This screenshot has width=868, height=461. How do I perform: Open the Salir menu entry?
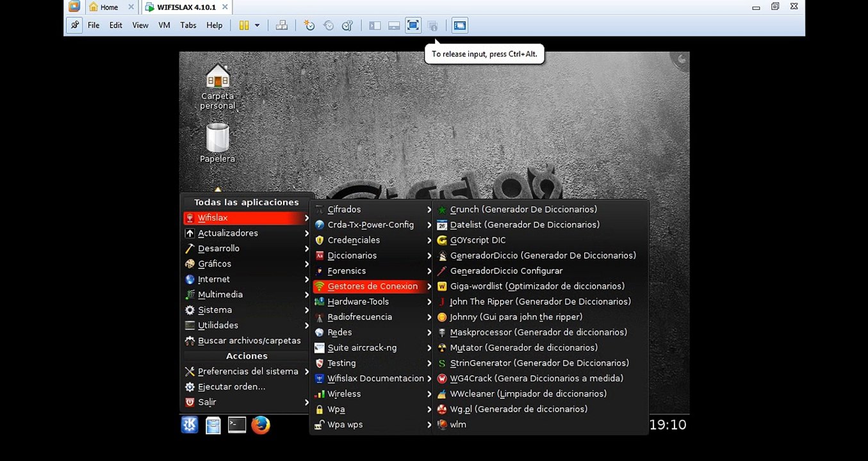247,402
